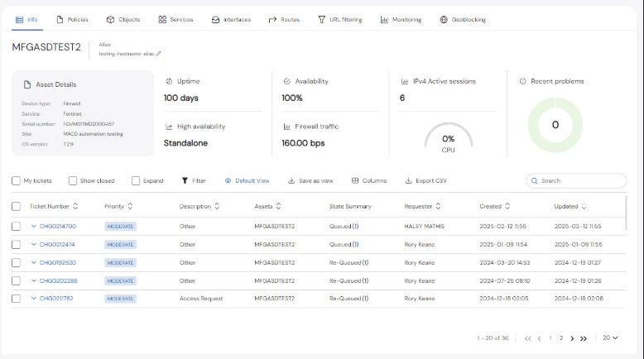This screenshot has width=644, height=359.
Task: Check the box for ticket CHG0192920
Action: coord(16,262)
